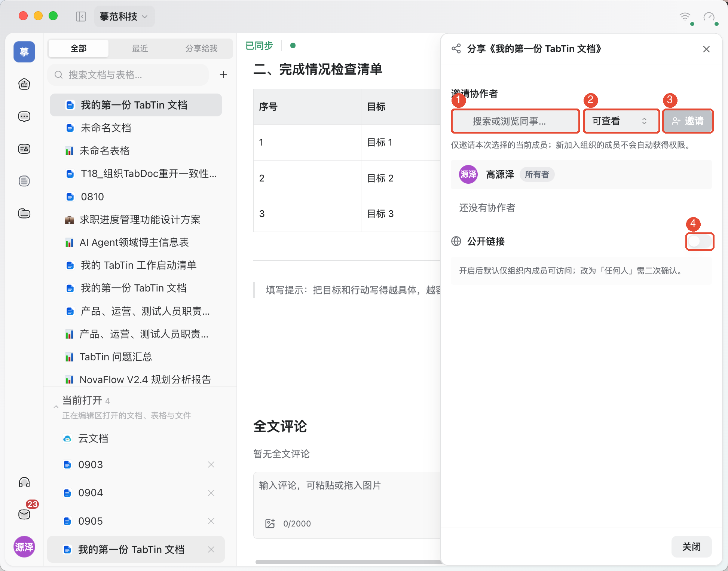Viewport: 728px width, 571px height.
Task: Close the 0904 open document
Action: 211,493
